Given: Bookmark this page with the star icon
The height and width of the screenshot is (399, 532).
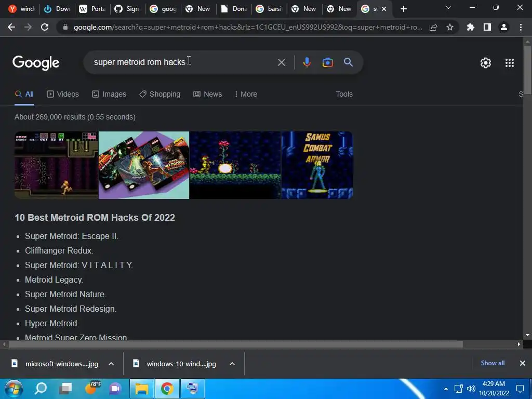Looking at the screenshot, I should tap(450, 27).
